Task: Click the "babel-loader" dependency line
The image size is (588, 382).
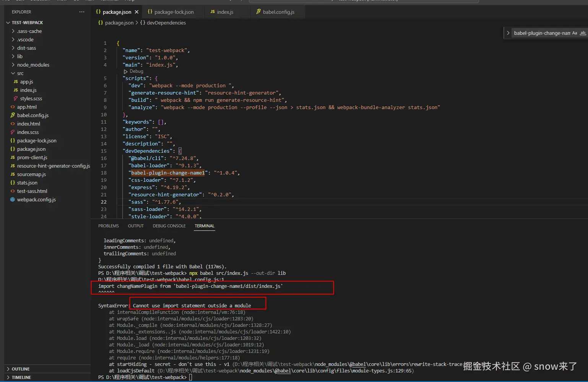Action: (x=165, y=166)
